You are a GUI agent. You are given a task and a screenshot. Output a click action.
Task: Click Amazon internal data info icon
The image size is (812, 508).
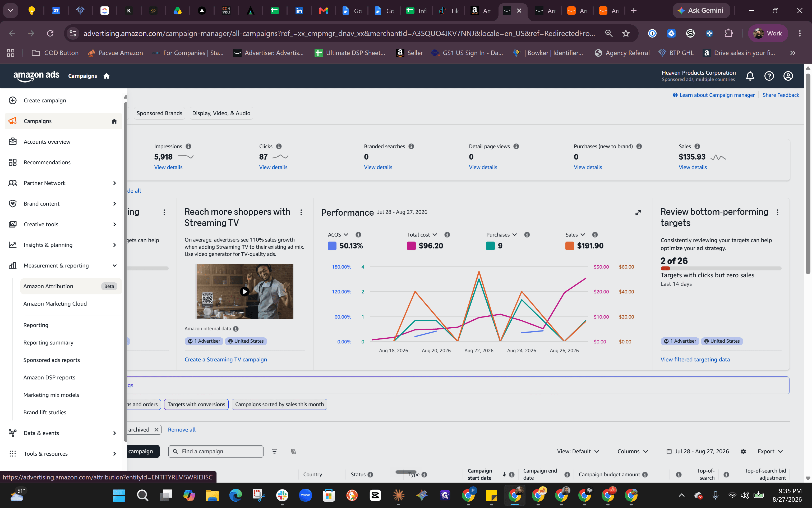click(x=236, y=329)
